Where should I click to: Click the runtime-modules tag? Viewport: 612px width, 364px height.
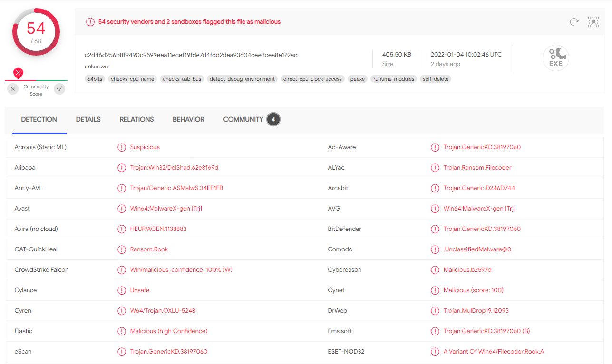coord(394,79)
